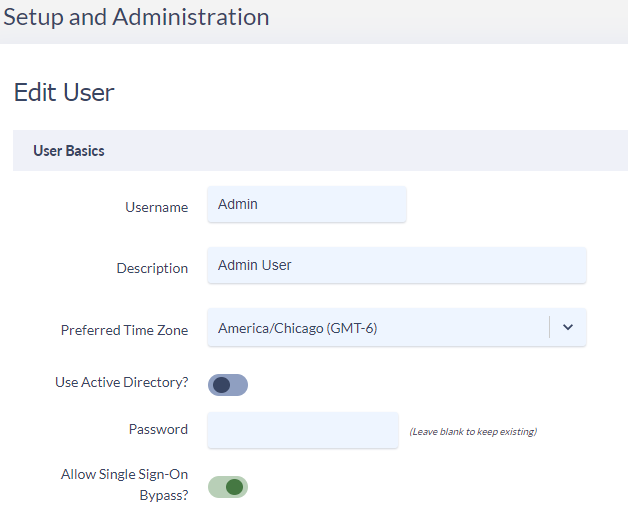Click the time zone chevron arrow
The height and width of the screenshot is (528, 628).
click(568, 327)
